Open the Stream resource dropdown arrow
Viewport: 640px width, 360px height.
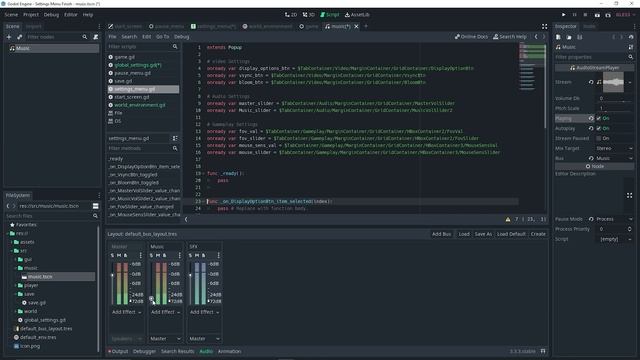(x=630, y=82)
